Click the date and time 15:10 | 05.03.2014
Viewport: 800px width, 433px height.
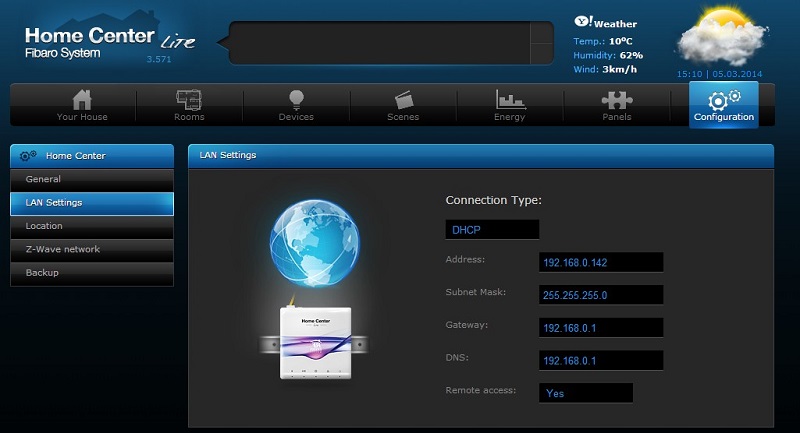point(719,74)
